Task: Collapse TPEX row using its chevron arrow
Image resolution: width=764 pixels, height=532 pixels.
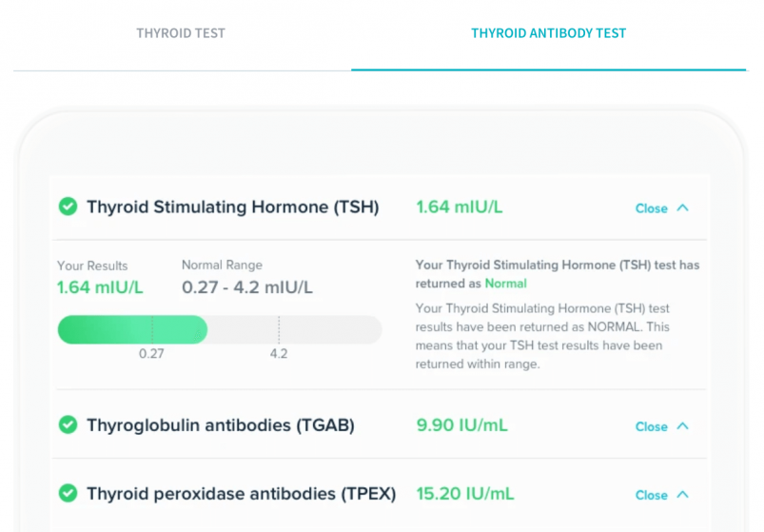Action: (x=682, y=495)
